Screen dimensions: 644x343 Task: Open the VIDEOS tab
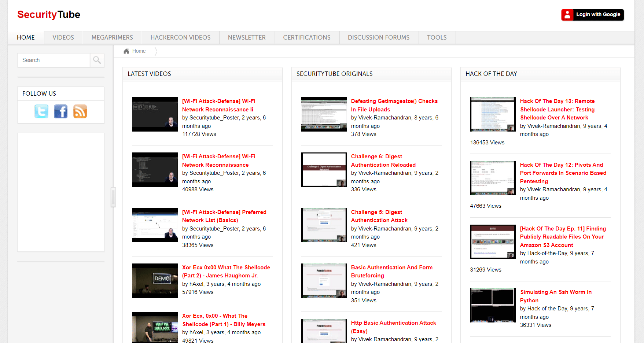63,37
